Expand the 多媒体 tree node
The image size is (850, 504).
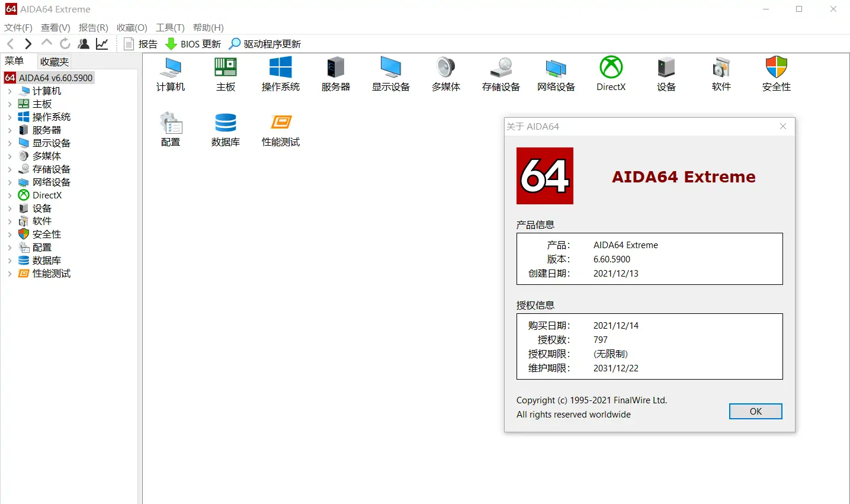pos(9,156)
